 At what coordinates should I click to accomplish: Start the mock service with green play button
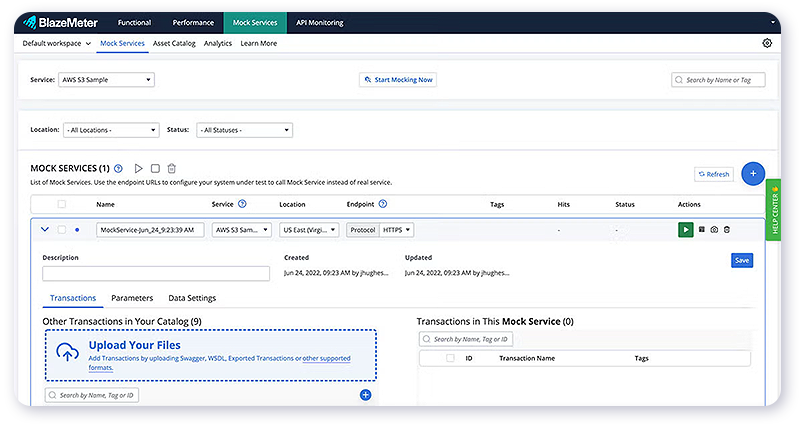click(685, 229)
